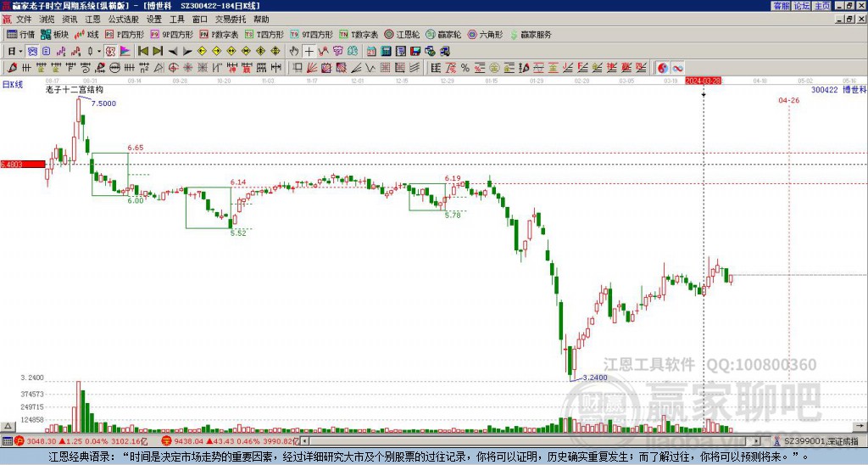This screenshot has height=465, width=868.
Task: Click the 2024-03-28 date marker
Action: (704, 81)
